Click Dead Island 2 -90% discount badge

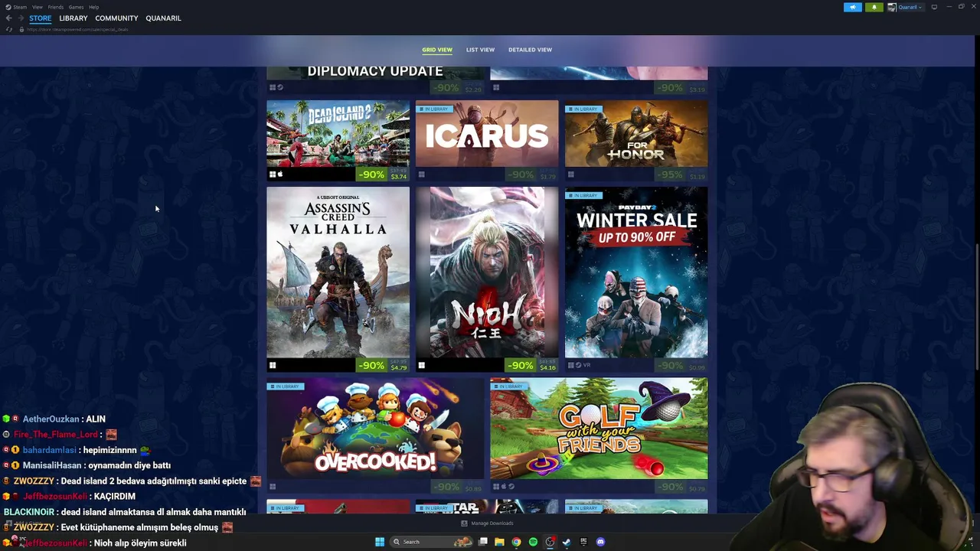coord(371,174)
